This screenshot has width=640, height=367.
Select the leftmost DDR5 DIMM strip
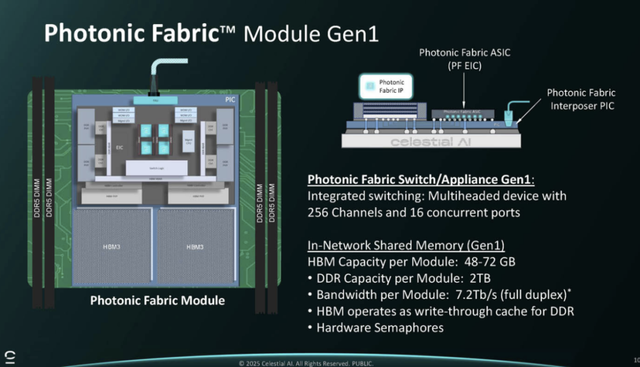[x=37, y=192]
